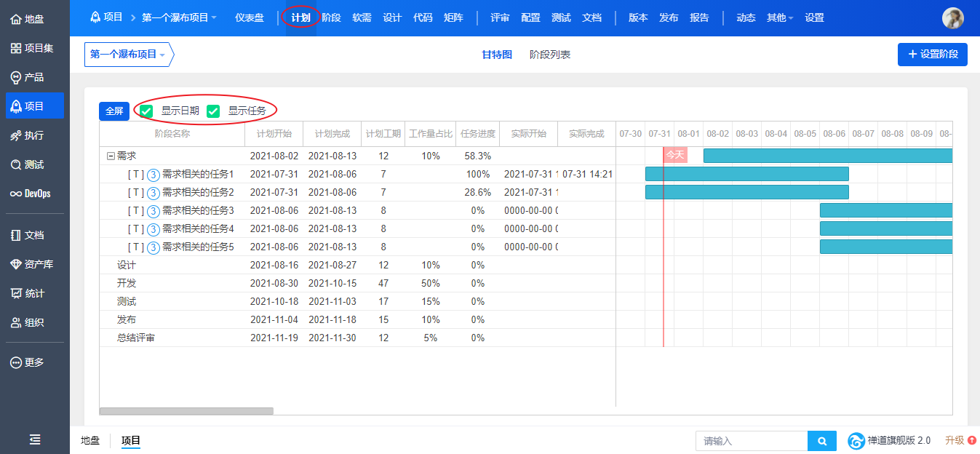This screenshot has width=980, height=454.
Task: Collapse the 需求 stage tree row
Action: click(111, 156)
